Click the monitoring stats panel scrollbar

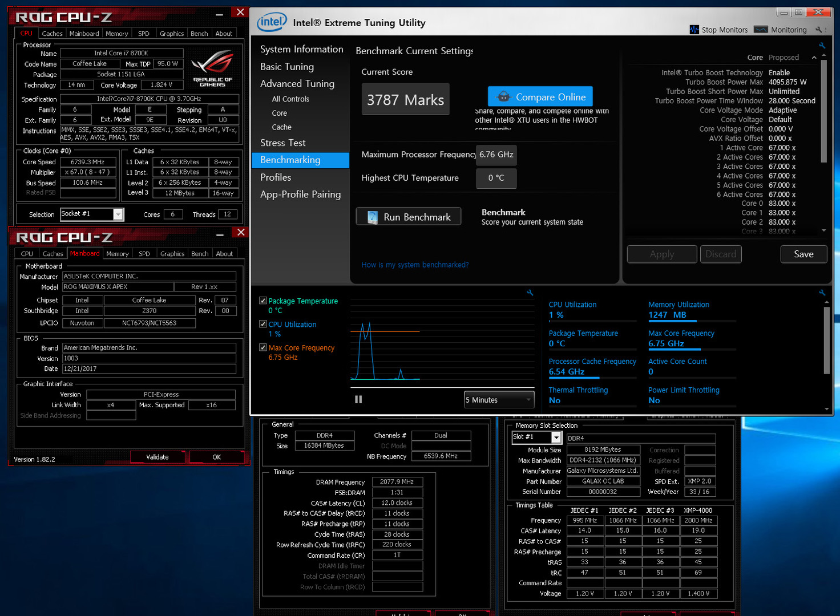click(826, 341)
